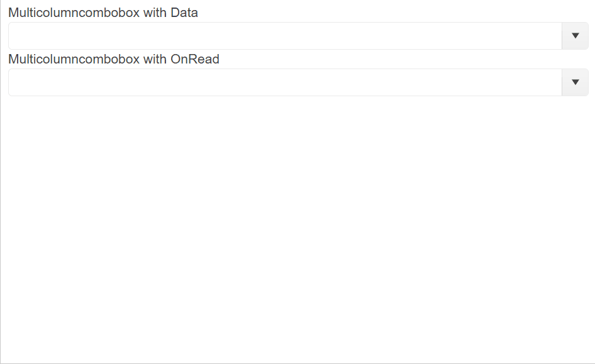The height and width of the screenshot is (364, 595).
Task: Click inside the 'with Data' combobox input
Action: click(x=285, y=36)
